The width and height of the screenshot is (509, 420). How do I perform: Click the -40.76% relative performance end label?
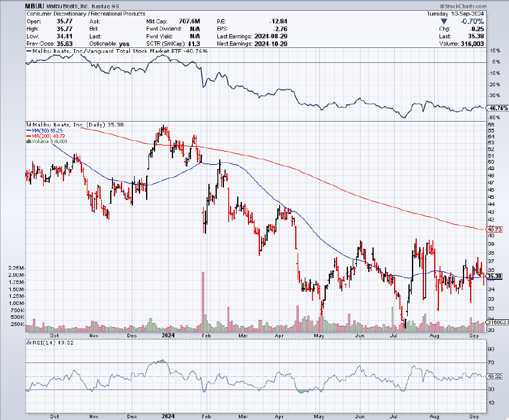(x=498, y=108)
